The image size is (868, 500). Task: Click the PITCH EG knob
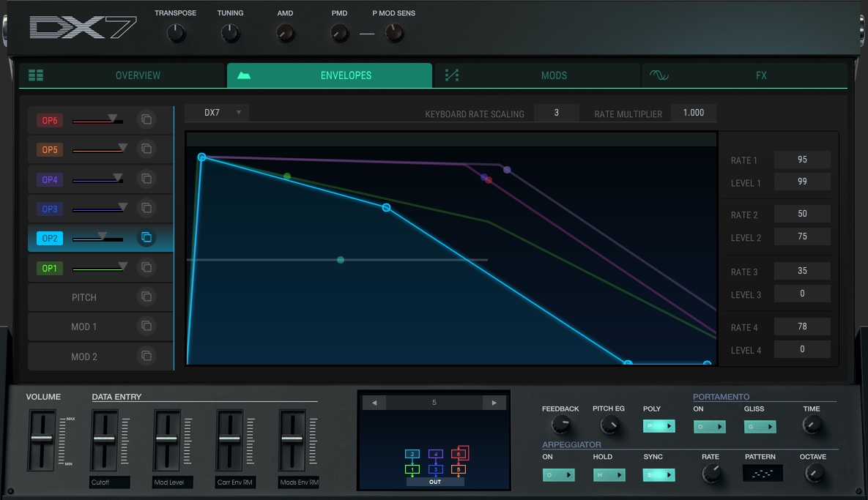pyautogui.click(x=609, y=425)
